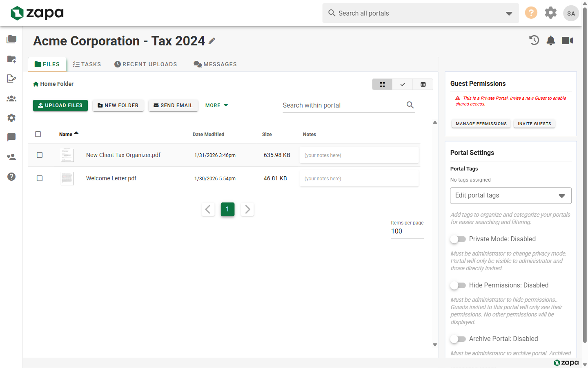Open the sidebar settings gear icon
Screen dimensions: 588x368
pyautogui.click(x=11, y=118)
